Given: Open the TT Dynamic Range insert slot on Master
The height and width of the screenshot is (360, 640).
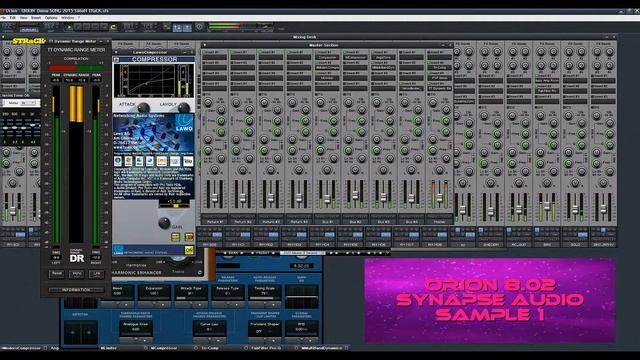Looking at the screenshot, I should tap(440, 88).
